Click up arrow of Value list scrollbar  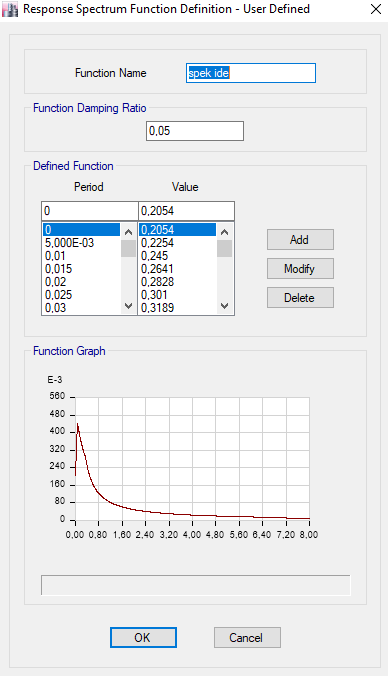(x=224, y=232)
